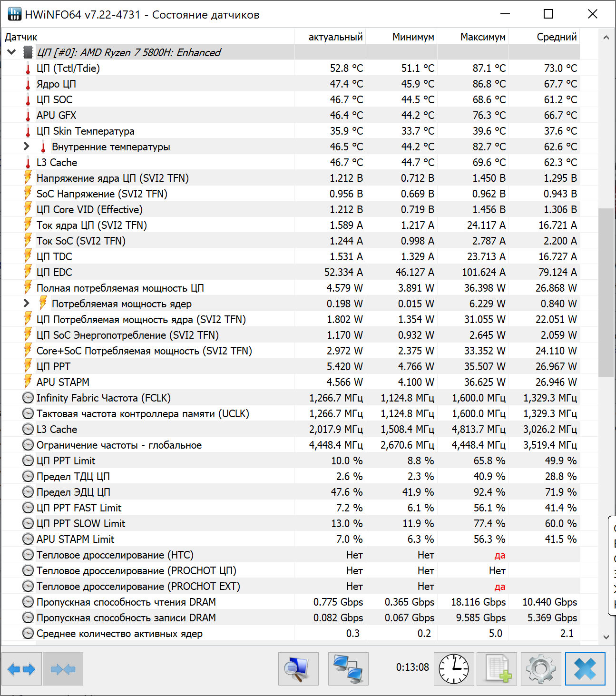The width and height of the screenshot is (616, 696).
Task: Click clock icon beside Пропускная способность чтения DRAM
Action: (28, 602)
